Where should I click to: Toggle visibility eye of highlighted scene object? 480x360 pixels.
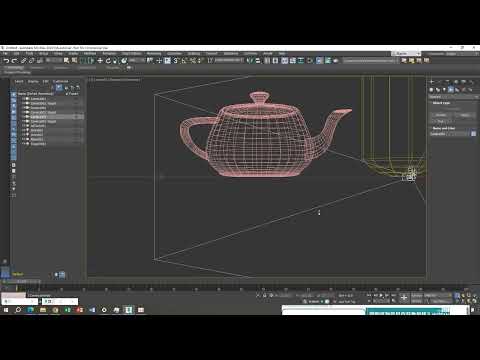click(x=27, y=117)
